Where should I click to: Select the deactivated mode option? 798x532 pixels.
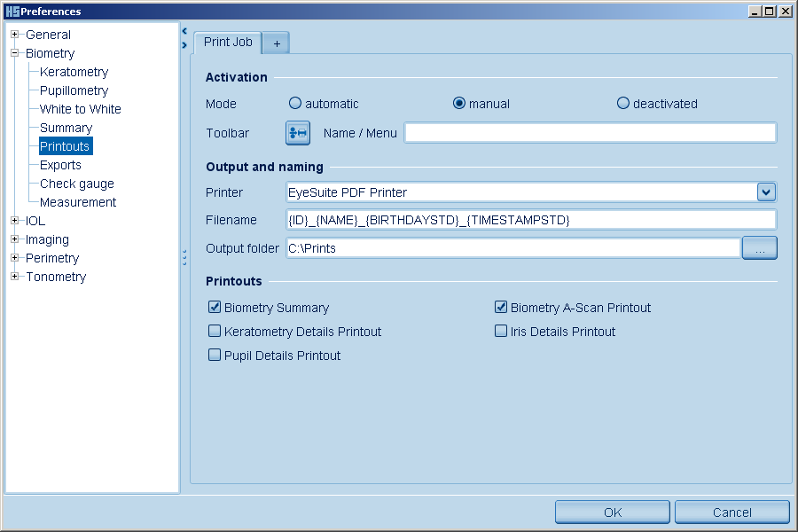click(x=622, y=104)
